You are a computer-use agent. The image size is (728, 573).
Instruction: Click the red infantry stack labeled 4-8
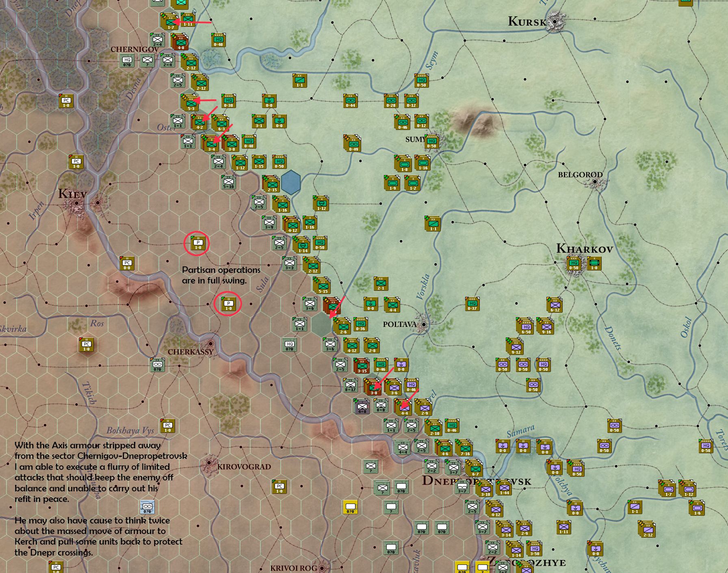180,41
